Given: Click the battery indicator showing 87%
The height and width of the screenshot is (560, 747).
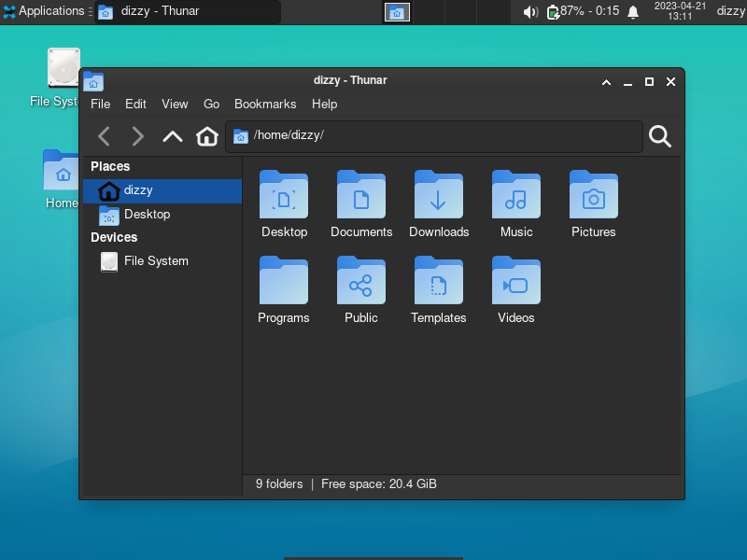Looking at the screenshot, I should pyautogui.click(x=583, y=11).
